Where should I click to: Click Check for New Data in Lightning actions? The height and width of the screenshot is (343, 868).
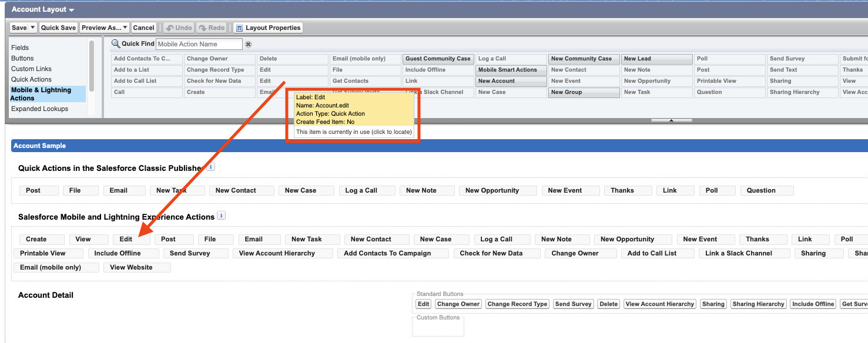(x=497, y=253)
